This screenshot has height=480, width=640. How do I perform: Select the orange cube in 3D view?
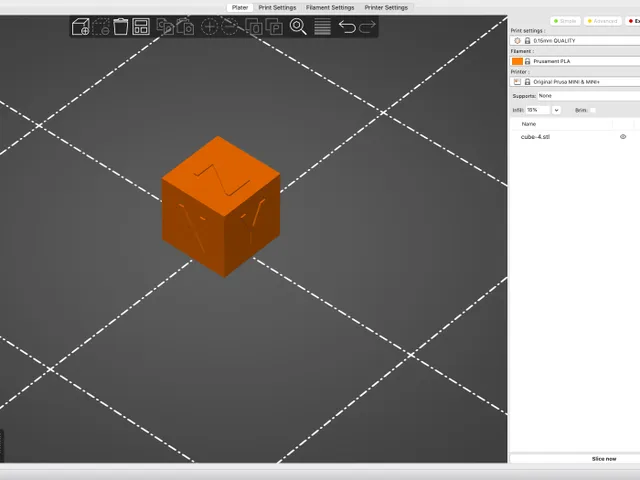221,207
